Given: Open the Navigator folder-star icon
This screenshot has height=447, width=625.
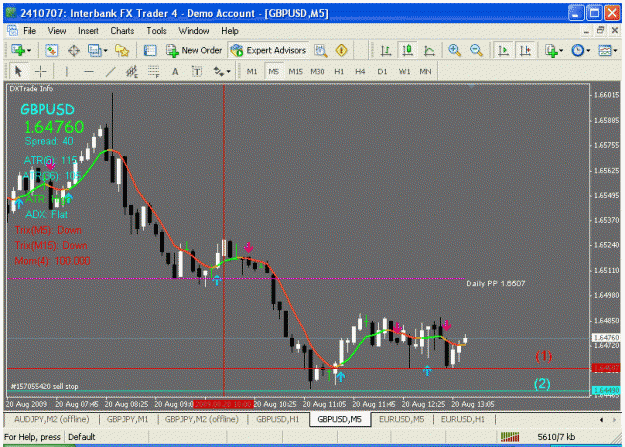Looking at the screenshot, I should click(122, 50).
